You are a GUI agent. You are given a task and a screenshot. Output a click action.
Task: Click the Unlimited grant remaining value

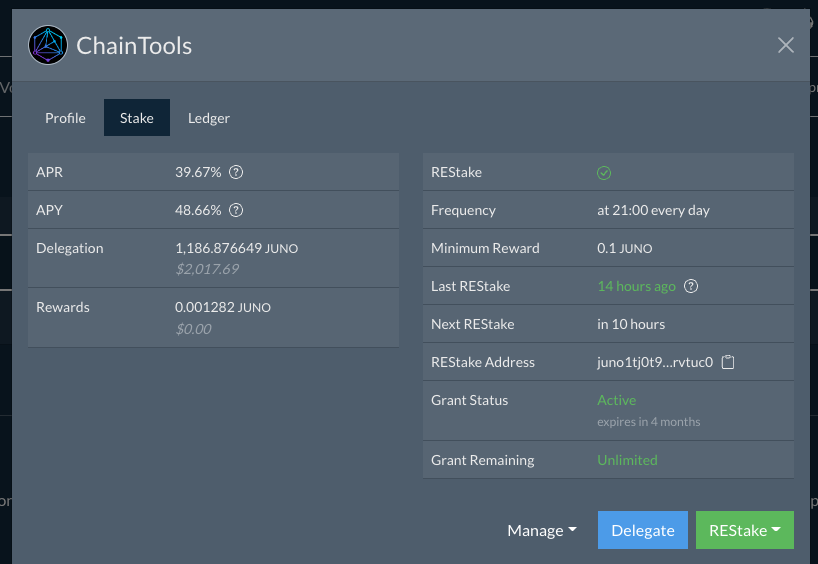coord(627,460)
